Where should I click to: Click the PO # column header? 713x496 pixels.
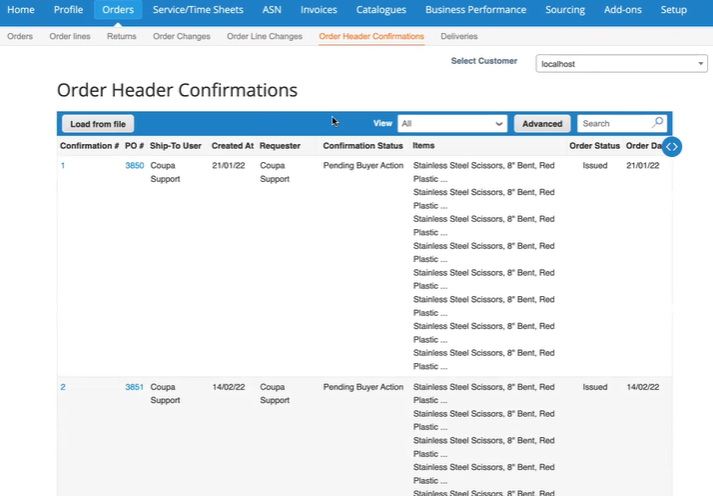134,146
